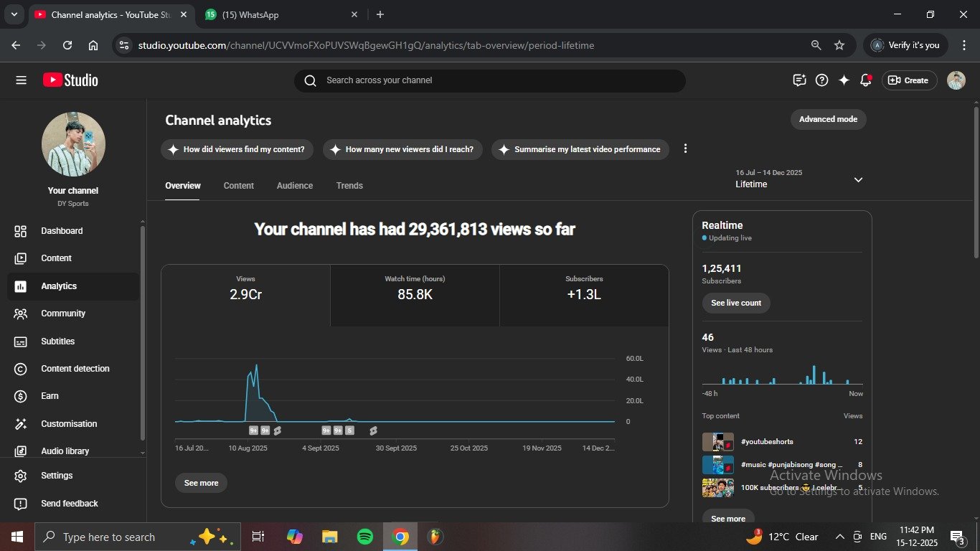Screen dimensions: 980x551
Task: Click the Spotify icon in taskbar
Action: click(x=364, y=537)
